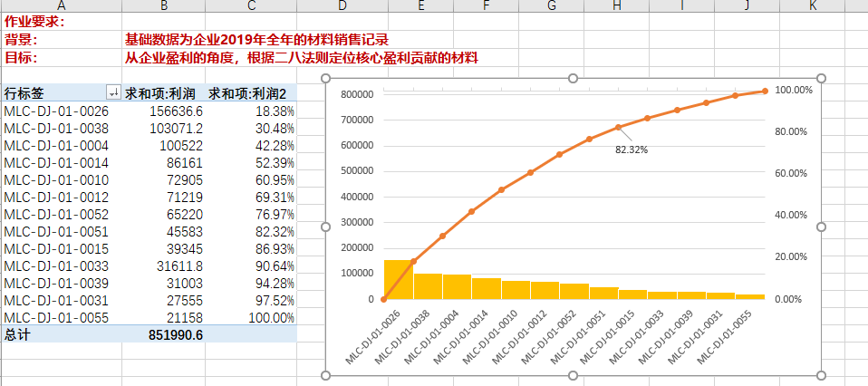The height and width of the screenshot is (386, 868).
Task: Select column A header
Action: coord(62,5)
